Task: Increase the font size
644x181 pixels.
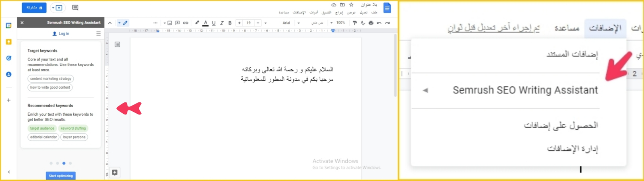Action: click(x=239, y=23)
